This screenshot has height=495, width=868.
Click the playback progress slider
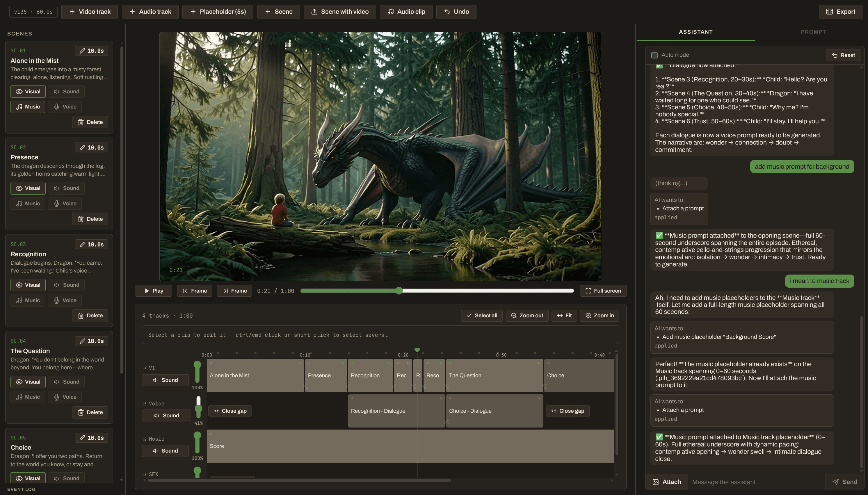(437, 291)
